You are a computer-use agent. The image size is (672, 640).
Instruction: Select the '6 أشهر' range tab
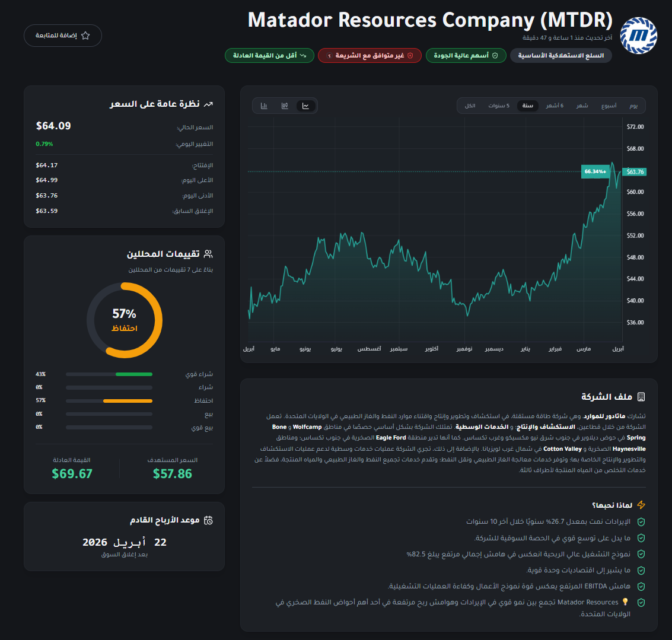pyautogui.click(x=555, y=106)
